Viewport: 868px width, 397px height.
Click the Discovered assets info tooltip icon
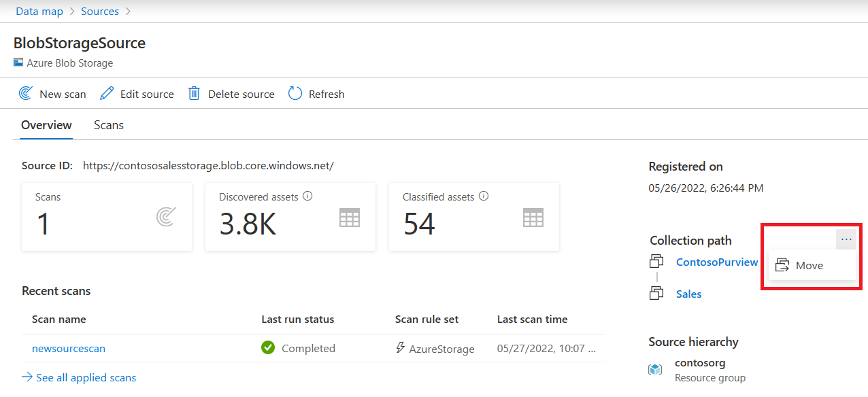tap(307, 196)
